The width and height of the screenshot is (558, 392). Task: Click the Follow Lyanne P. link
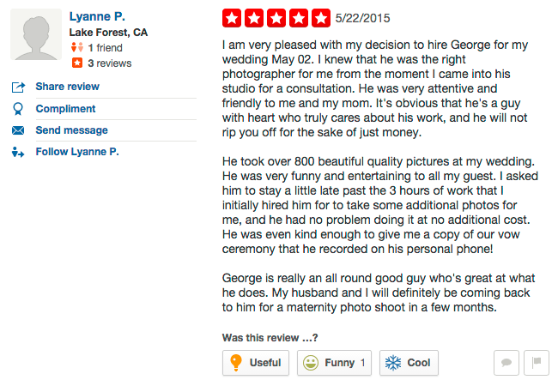pos(76,152)
